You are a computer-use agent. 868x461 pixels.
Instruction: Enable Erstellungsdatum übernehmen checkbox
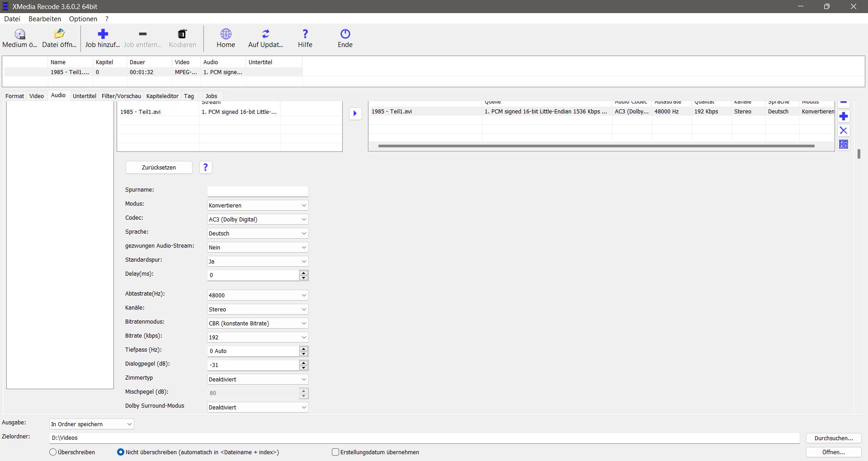coord(335,452)
